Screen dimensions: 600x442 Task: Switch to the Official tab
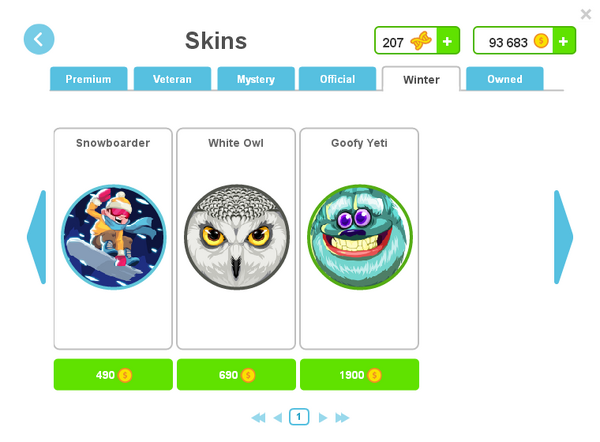pyautogui.click(x=338, y=79)
